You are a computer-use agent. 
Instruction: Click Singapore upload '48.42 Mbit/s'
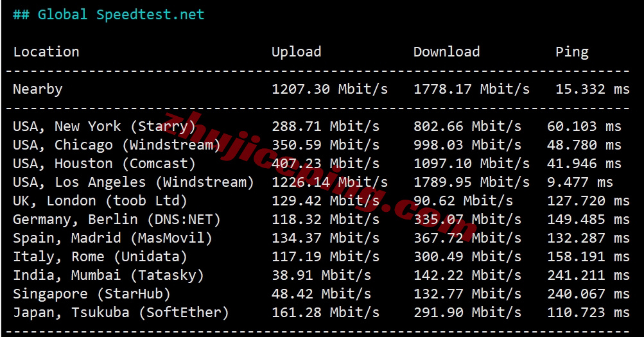coord(321,294)
